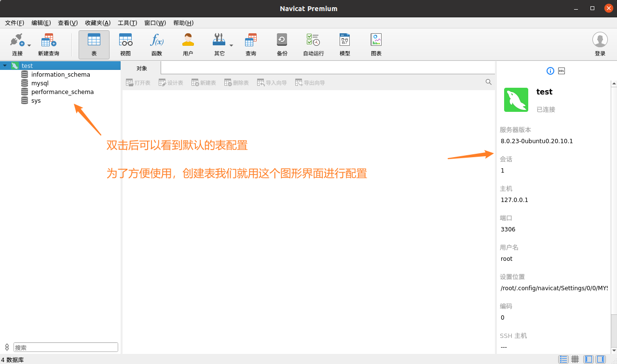Select the information_schema database
This screenshot has width=617, height=364.
point(61,74)
